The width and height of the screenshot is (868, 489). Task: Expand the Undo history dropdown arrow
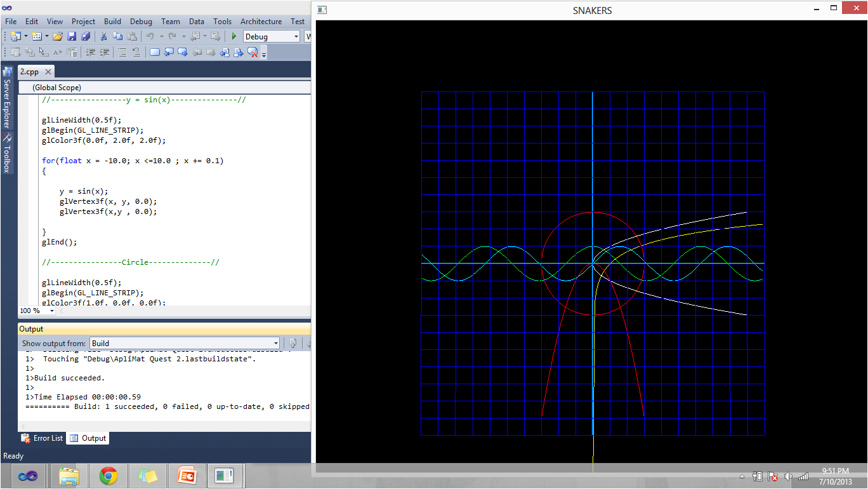[x=161, y=36]
